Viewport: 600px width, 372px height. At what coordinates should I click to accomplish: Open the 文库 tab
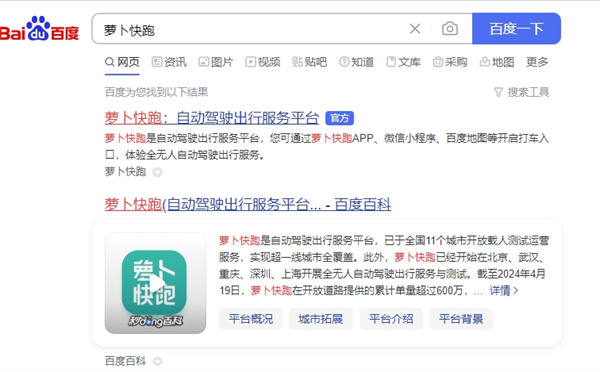point(403,62)
